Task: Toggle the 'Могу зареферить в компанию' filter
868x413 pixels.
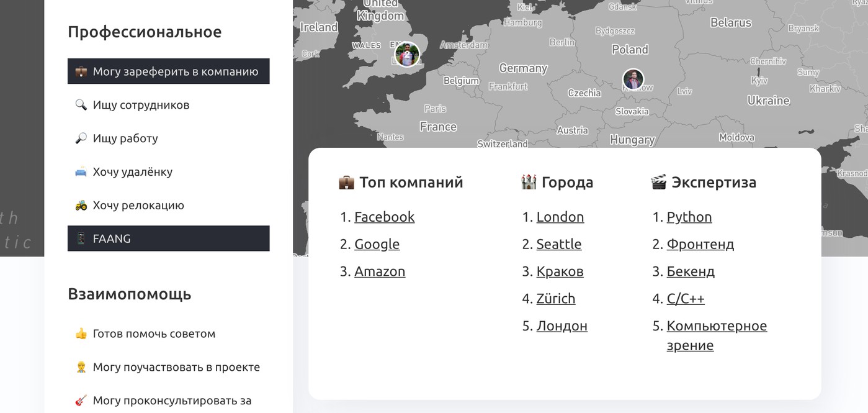Action: [x=168, y=71]
